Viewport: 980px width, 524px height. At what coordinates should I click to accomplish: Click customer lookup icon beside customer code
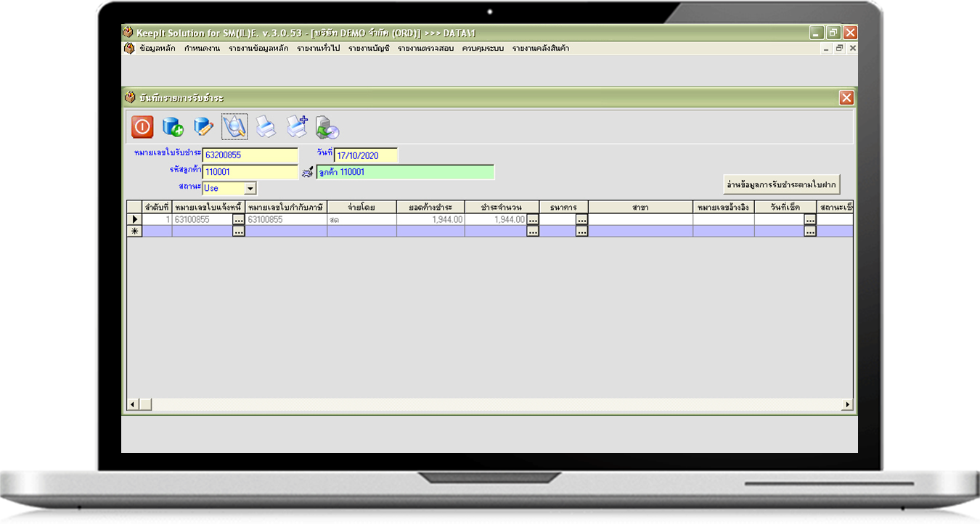[x=307, y=173]
